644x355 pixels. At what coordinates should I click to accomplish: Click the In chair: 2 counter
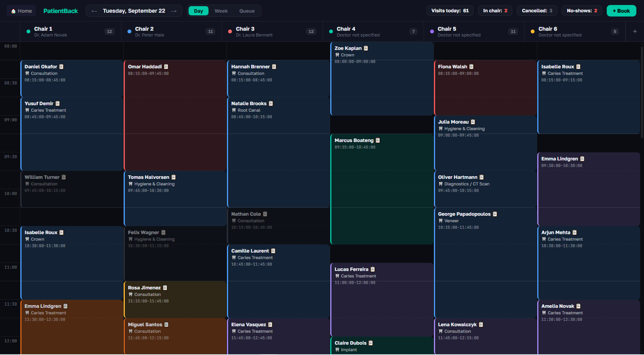(495, 11)
